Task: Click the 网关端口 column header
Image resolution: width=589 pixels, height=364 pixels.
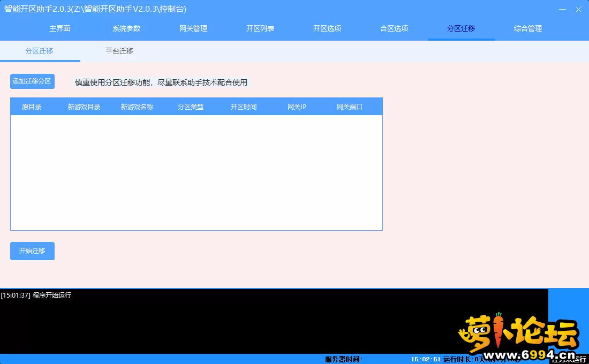Action: (350, 107)
